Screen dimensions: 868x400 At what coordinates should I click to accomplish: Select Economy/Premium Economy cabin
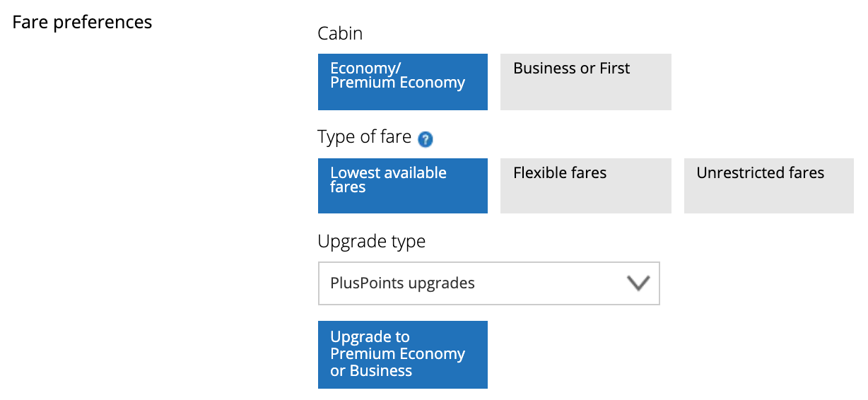[x=403, y=82]
